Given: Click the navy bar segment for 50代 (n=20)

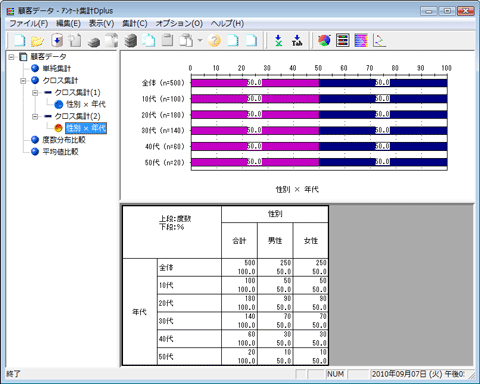Looking at the screenshot, I should click(x=383, y=162).
